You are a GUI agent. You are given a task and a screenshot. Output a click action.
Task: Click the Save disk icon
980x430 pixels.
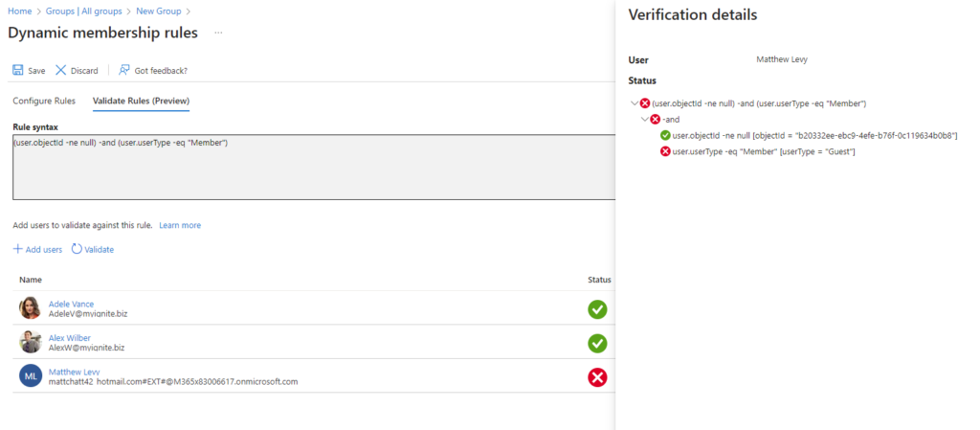(18, 70)
